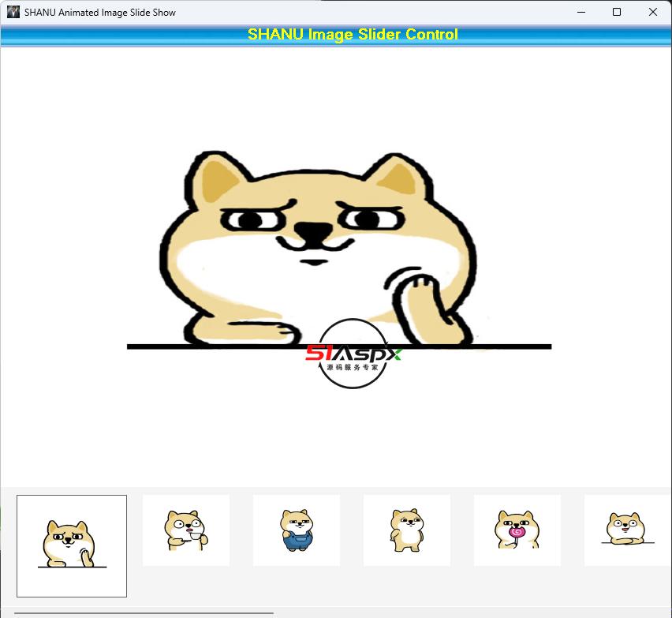The height and width of the screenshot is (618, 672).
Task: Select the dog with pink lollipop thumbnail
Action: [x=517, y=530]
